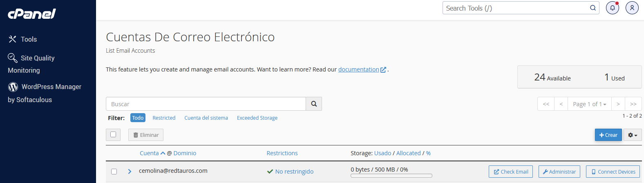The width and height of the screenshot is (644, 183).
Task: Click the cPanel logo
Action: click(x=32, y=14)
